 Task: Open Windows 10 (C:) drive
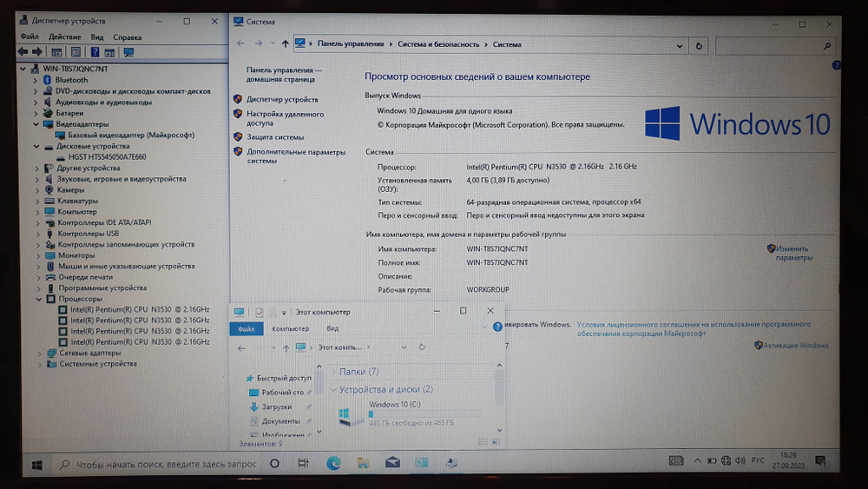(409, 413)
